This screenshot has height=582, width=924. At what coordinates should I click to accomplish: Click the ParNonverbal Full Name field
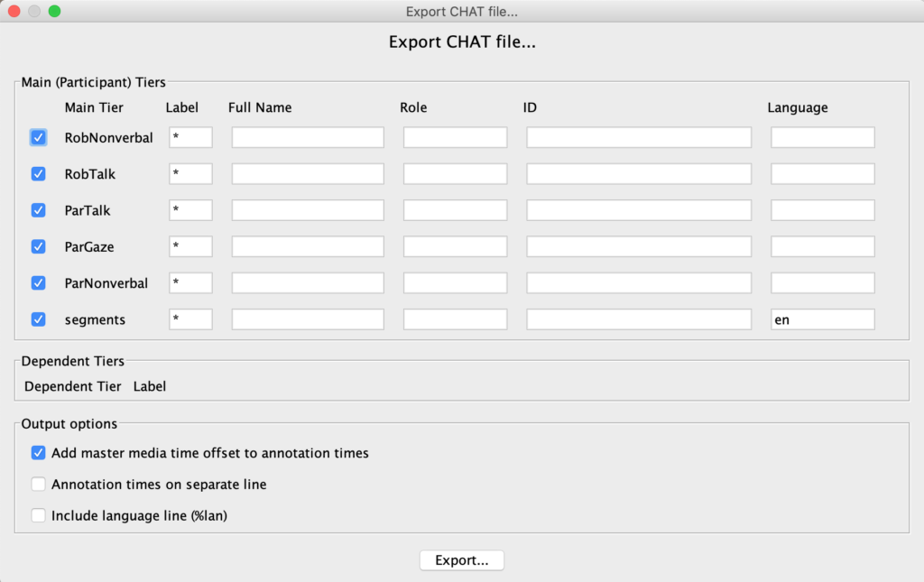308,282
